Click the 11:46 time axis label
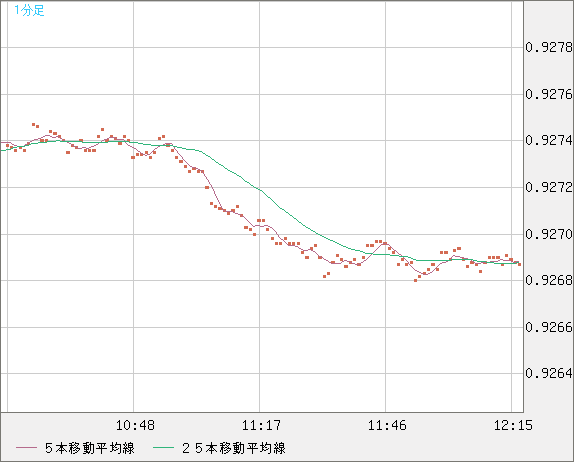 (x=387, y=425)
